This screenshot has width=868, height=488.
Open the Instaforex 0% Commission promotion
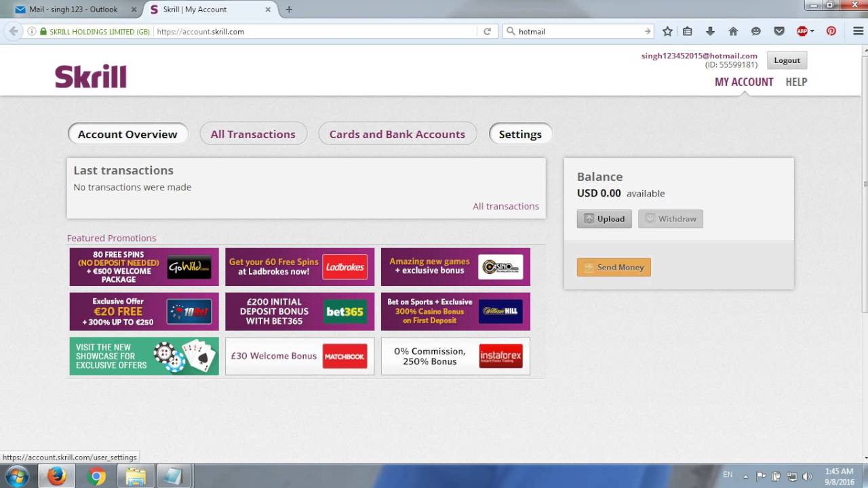[456, 356]
